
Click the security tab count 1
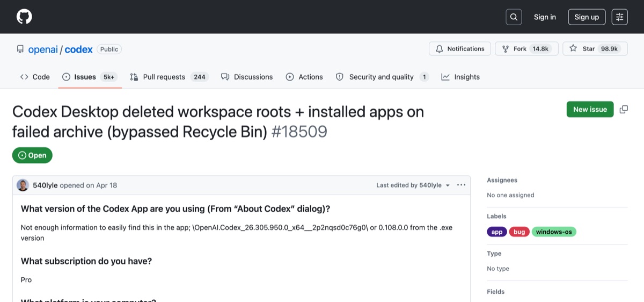pos(425,77)
